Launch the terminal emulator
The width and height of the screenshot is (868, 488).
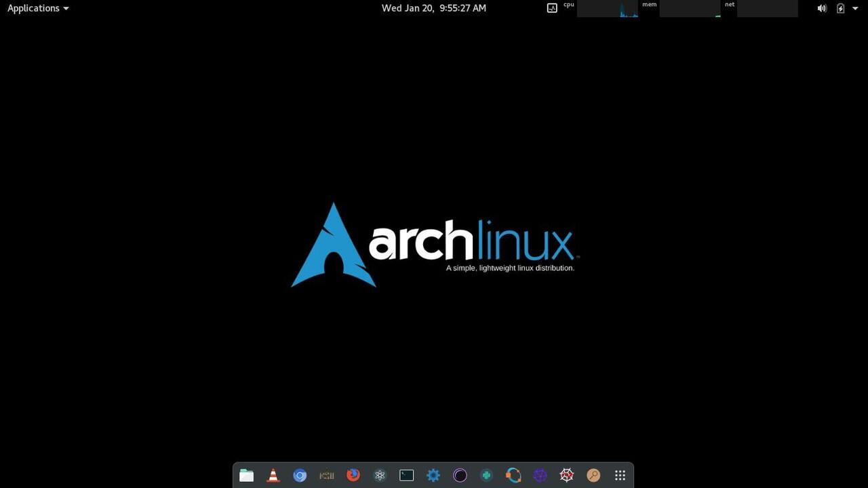pos(406,475)
